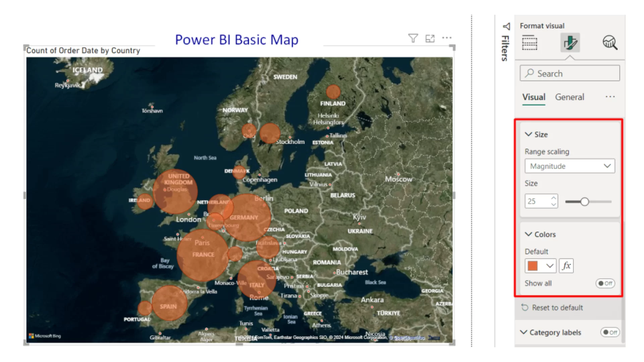Collapse the Colors section
The image size is (644, 362).
tap(529, 234)
